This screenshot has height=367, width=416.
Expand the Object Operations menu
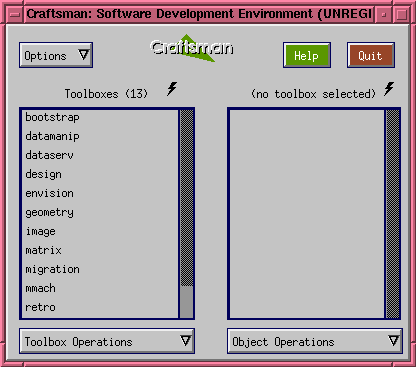click(315, 341)
